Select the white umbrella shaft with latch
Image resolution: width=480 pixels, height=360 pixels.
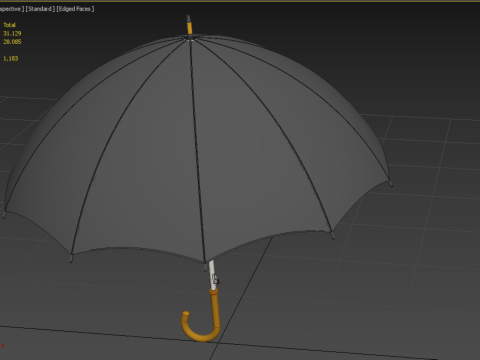pos(213,275)
